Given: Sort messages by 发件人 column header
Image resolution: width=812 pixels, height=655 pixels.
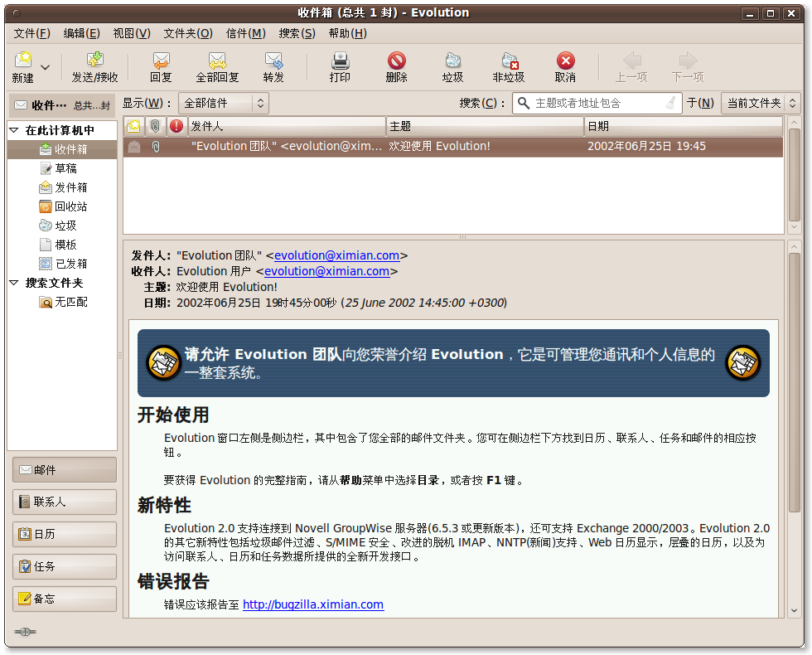Looking at the screenshot, I should click(x=287, y=126).
